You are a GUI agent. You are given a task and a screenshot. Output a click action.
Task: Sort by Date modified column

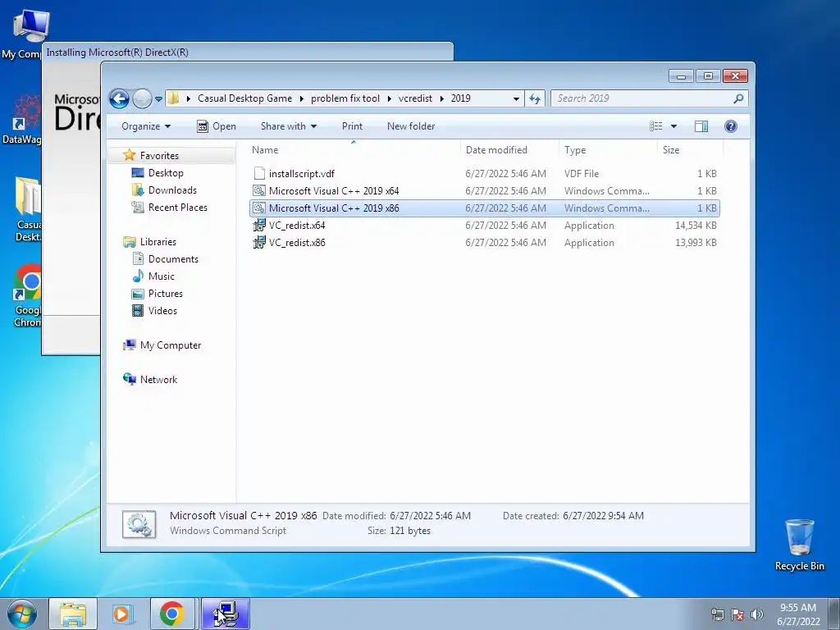click(509, 150)
